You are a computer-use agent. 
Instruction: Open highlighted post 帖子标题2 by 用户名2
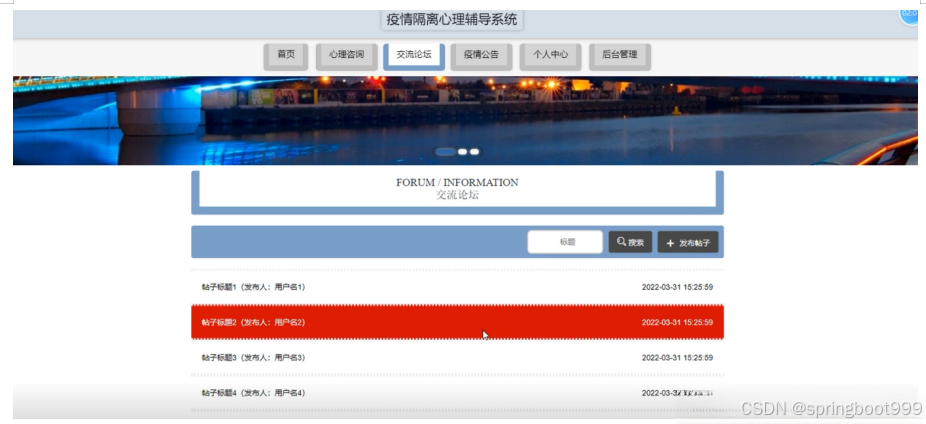coord(457,322)
